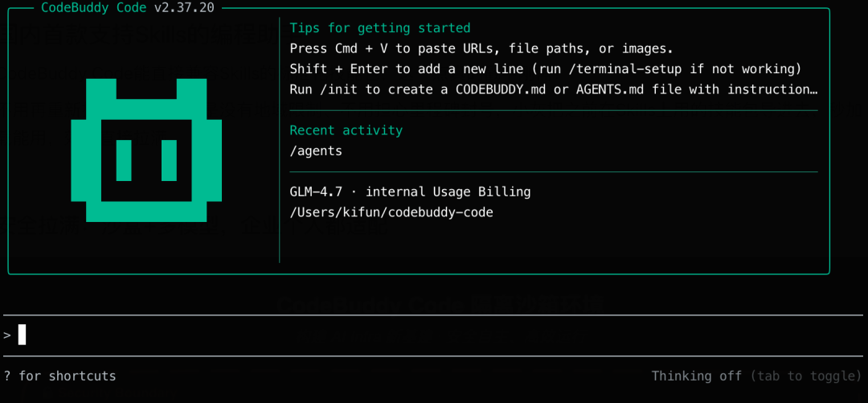This screenshot has width=868, height=403.
Task: Click the 'Tips for getting started' heading
Action: pos(379,29)
